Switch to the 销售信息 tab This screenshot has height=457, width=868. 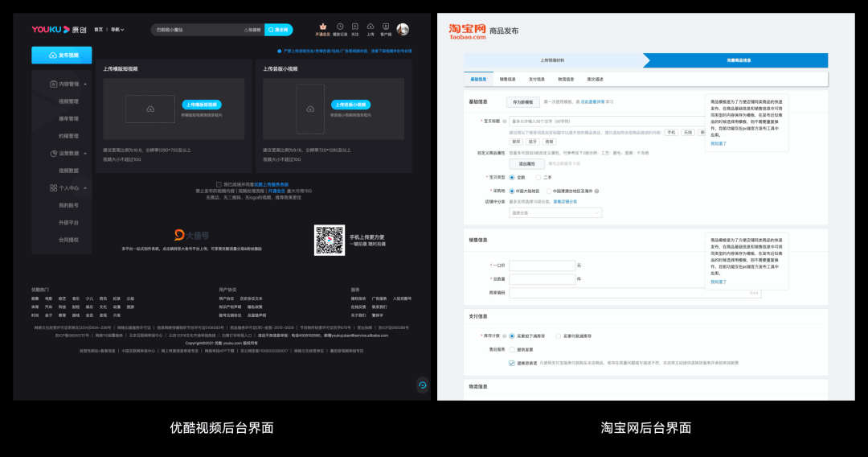click(x=508, y=79)
